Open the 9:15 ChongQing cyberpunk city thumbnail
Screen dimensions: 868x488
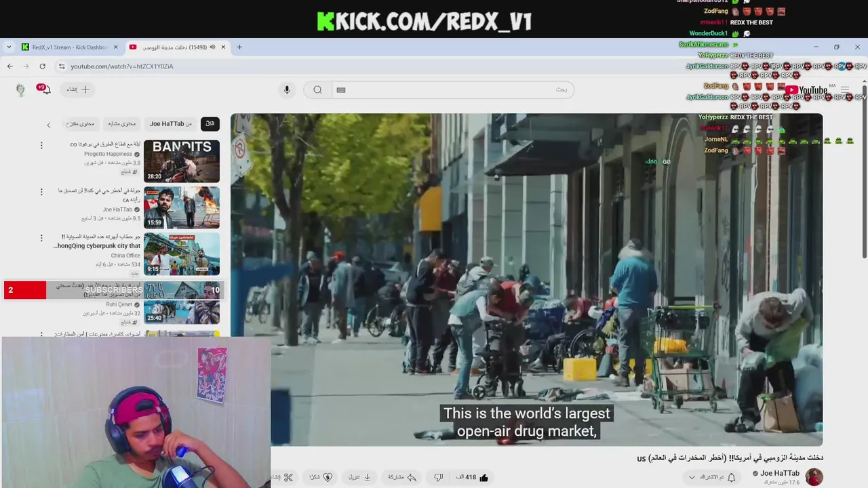[182, 253]
